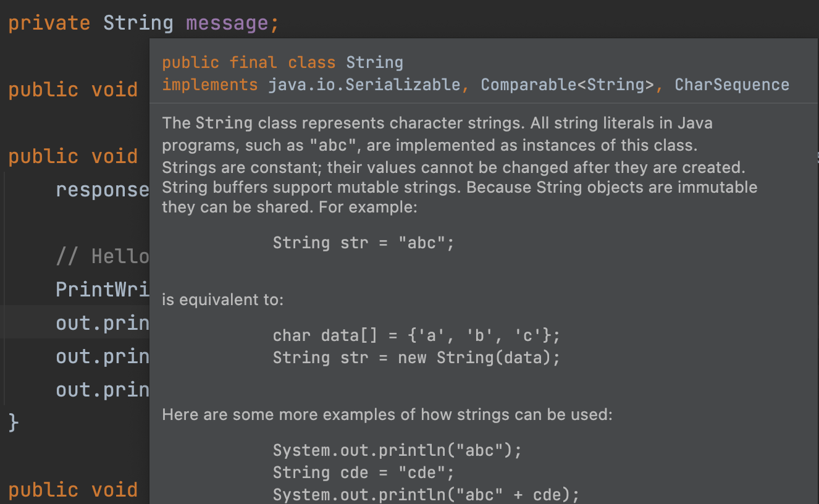
Task: Click the char data[] example line
Action: point(416,336)
